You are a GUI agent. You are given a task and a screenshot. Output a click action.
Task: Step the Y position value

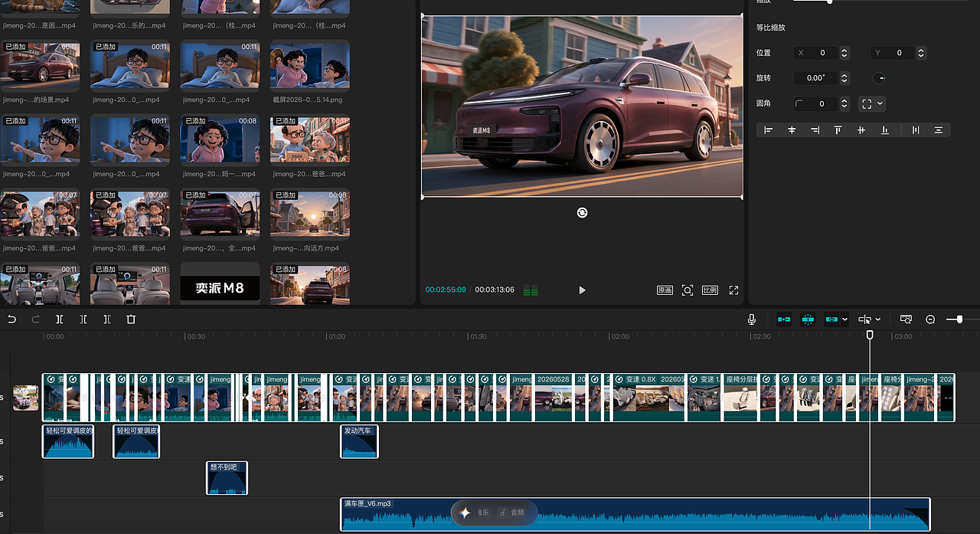tap(921, 53)
